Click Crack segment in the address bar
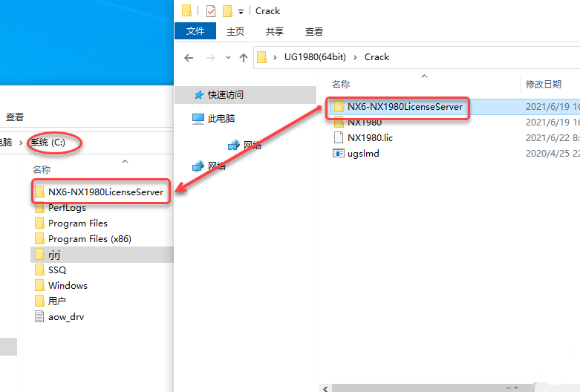The width and height of the screenshot is (580, 392). pyautogui.click(x=377, y=57)
